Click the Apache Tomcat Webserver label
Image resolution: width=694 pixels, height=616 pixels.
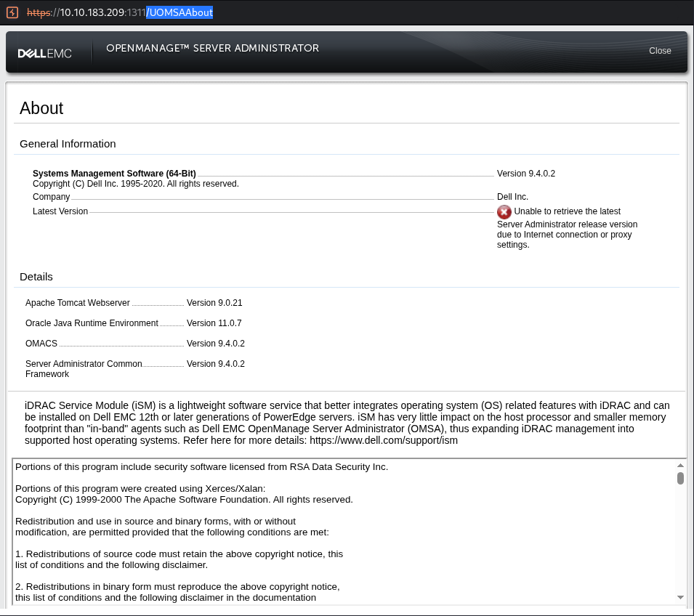[x=78, y=303]
